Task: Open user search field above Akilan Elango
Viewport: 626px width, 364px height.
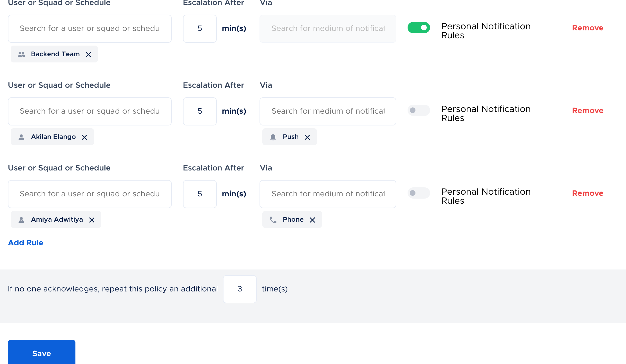Action: point(90,111)
